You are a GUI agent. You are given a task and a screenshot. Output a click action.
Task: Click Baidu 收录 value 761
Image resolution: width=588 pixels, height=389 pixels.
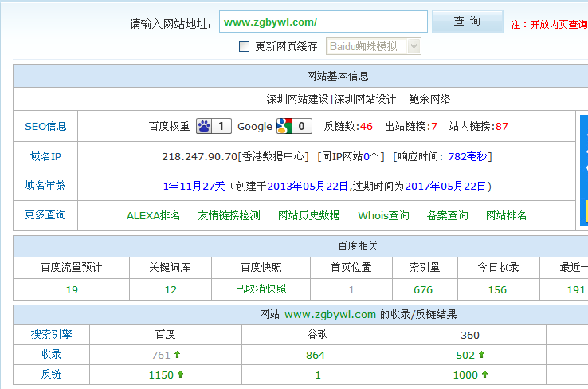[161, 355]
